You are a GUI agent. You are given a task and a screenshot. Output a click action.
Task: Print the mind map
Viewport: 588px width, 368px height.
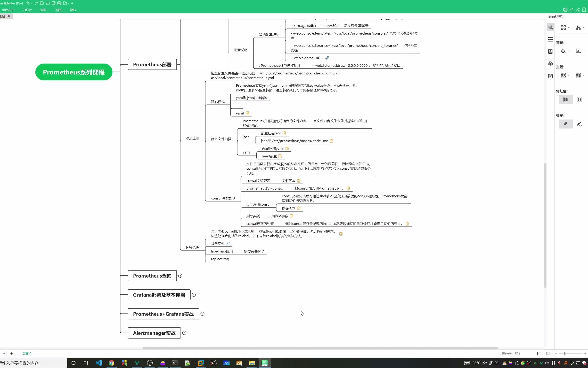coord(59,3)
